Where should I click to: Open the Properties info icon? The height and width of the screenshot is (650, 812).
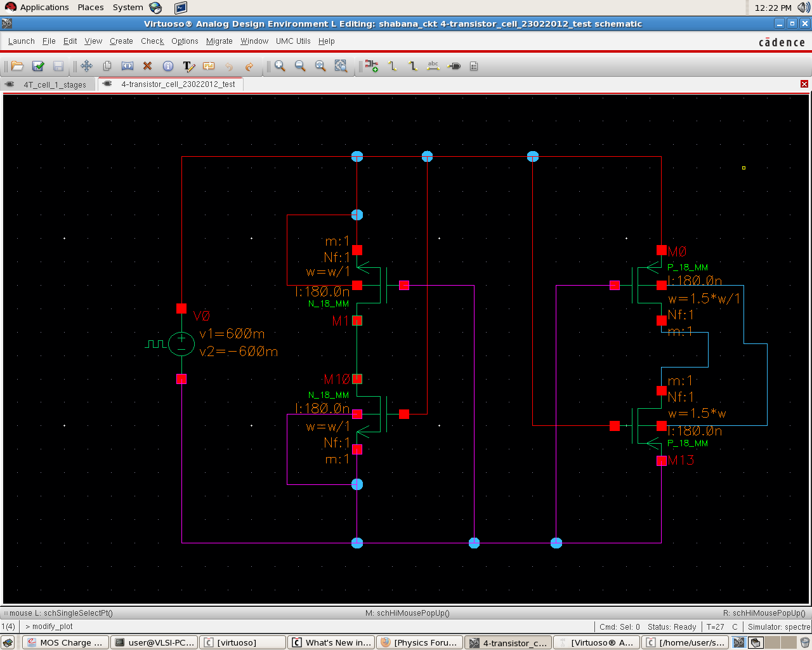168,66
